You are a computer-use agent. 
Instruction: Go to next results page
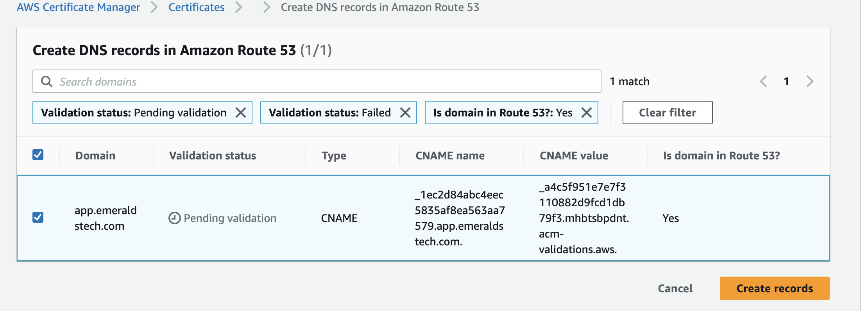(810, 81)
